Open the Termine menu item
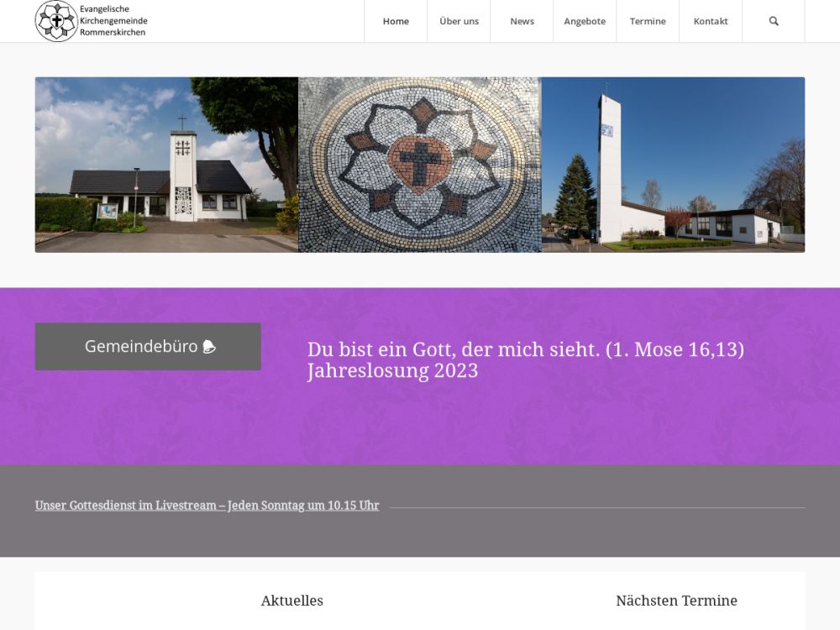Image resolution: width=840 pixels, height=630 pixels. coord(648,21)
